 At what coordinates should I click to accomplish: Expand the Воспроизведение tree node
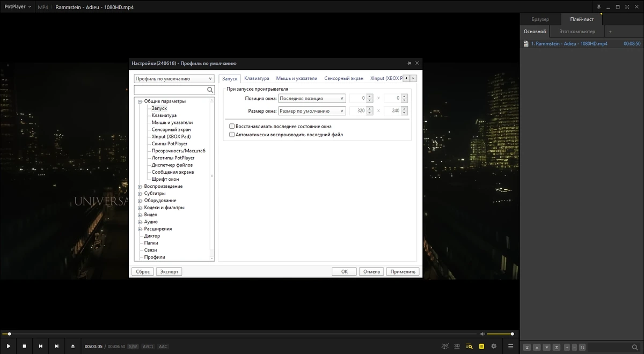(x=140, y=187)
